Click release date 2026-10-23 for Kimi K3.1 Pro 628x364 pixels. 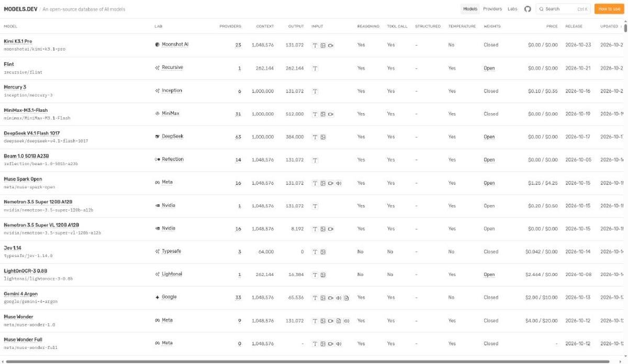(578, 45)
